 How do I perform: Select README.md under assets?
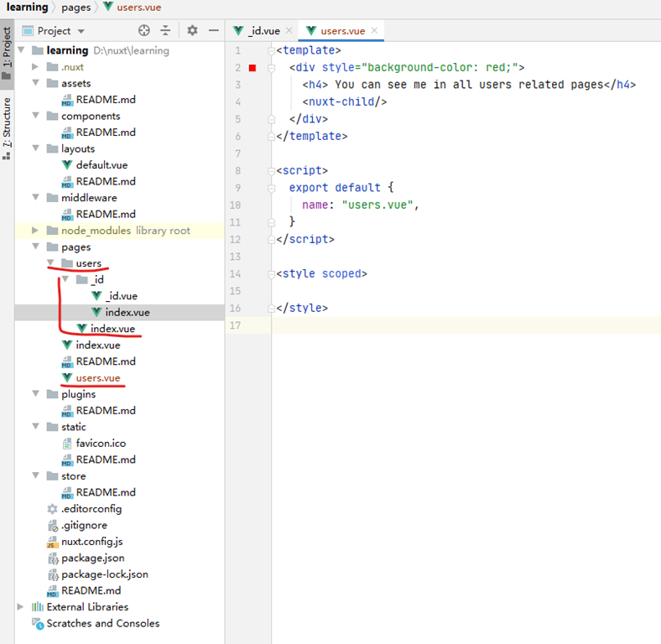click(106, 100)
